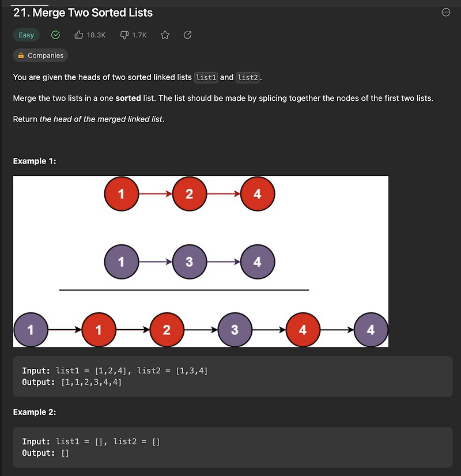Click the list1 inline code tag
This screenshot has height=476, width=461.
[x=206, y=77]
